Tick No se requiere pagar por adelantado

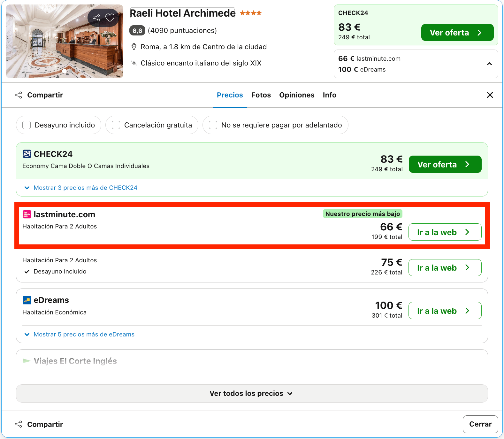[213, 125]
